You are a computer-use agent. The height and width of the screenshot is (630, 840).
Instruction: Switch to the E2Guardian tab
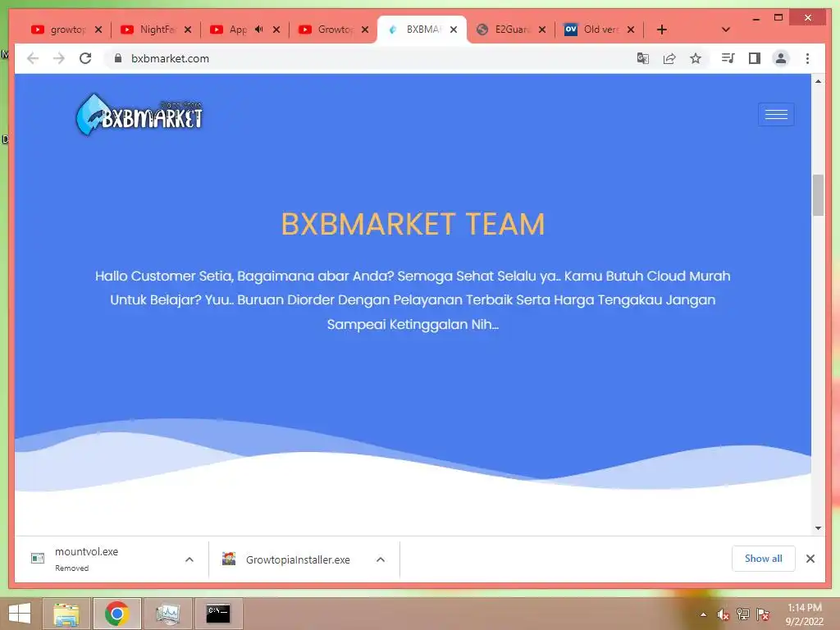click(x=504, y=30)
